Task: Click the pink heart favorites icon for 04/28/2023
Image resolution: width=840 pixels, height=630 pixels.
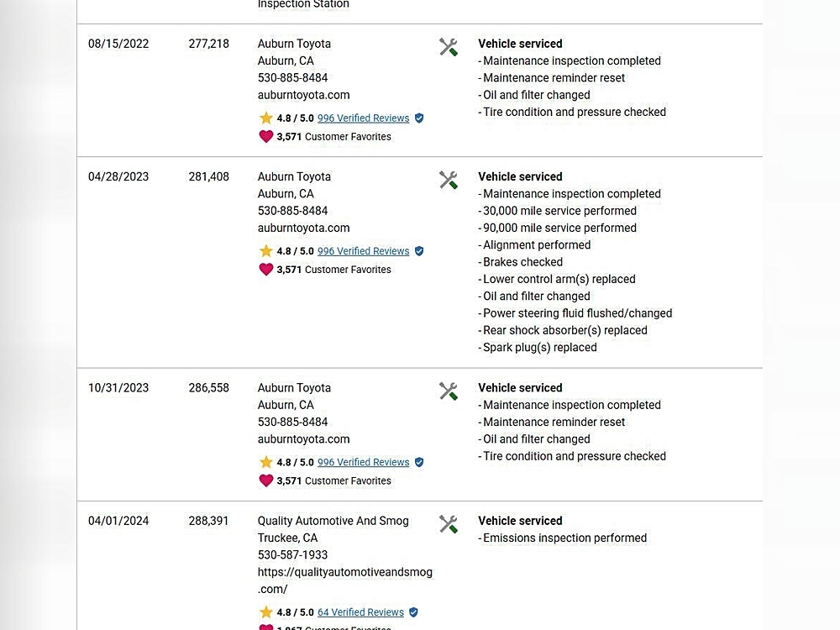Action: point(266,270)
